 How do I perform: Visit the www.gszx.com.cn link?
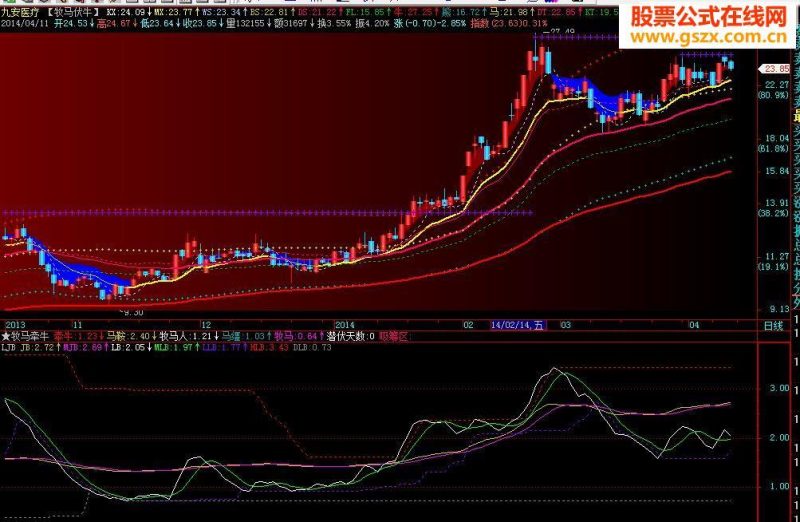(x=709, y=37)
